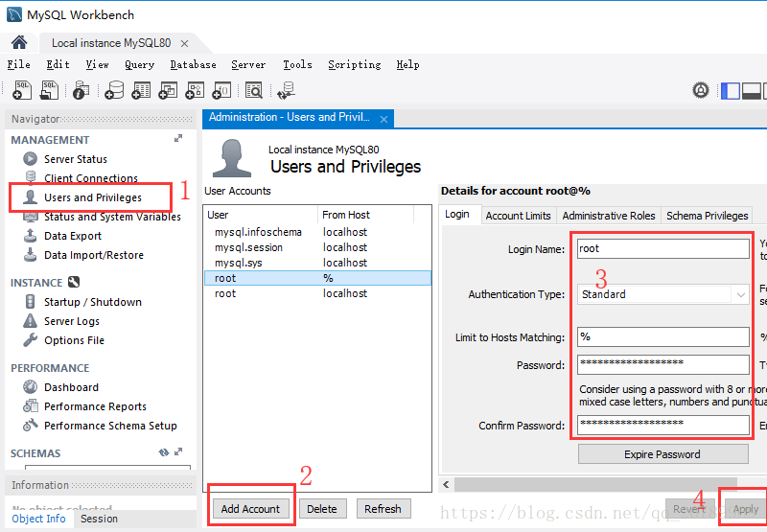The width and height of the screenshot is (767, 532).
Task: Switch to the Administrative Roles tab
Action: pyautogui.click(x=609, y=216)
